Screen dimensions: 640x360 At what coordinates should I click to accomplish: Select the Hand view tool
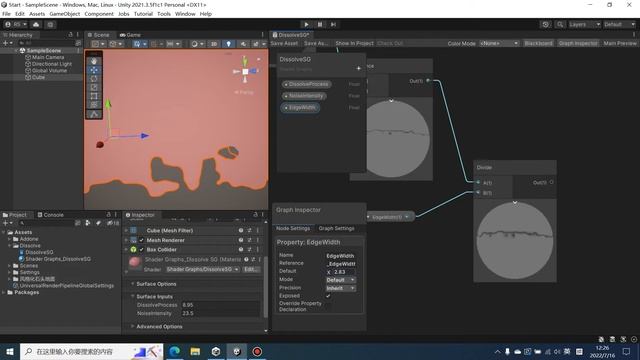[x=94, y=61]
